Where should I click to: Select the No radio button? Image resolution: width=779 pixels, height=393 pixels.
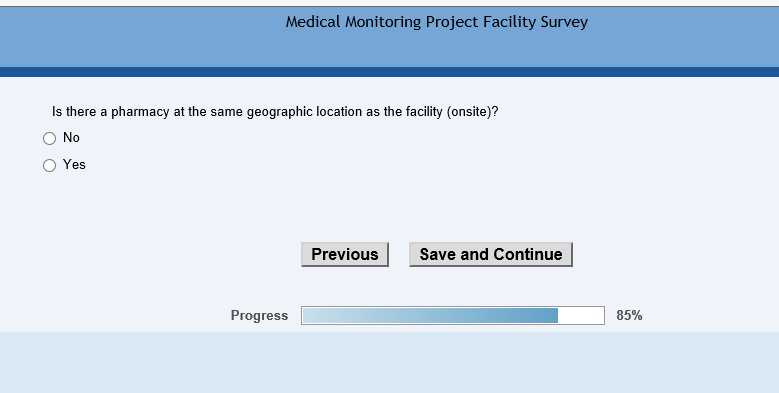click(49, 138)
